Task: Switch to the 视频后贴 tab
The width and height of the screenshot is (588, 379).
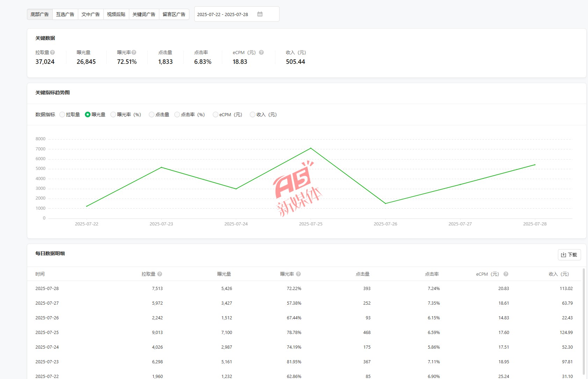Action: click(x=116, y=14)
